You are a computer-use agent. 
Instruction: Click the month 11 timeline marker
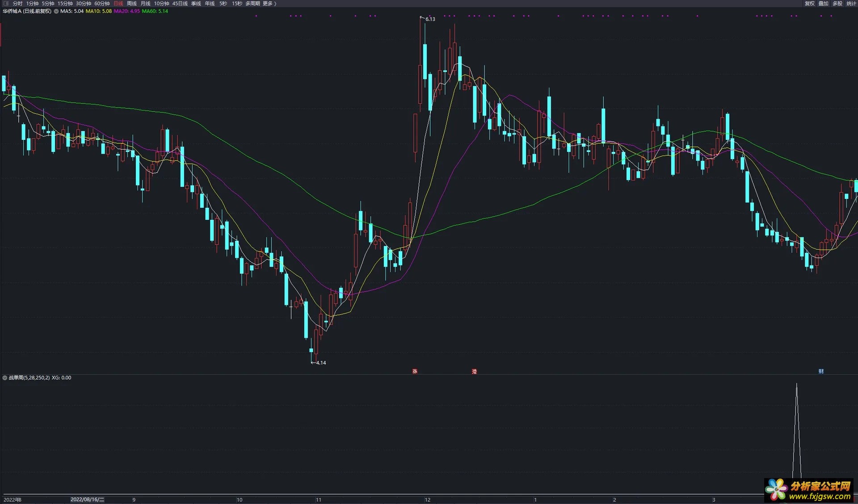coord(319,500)
